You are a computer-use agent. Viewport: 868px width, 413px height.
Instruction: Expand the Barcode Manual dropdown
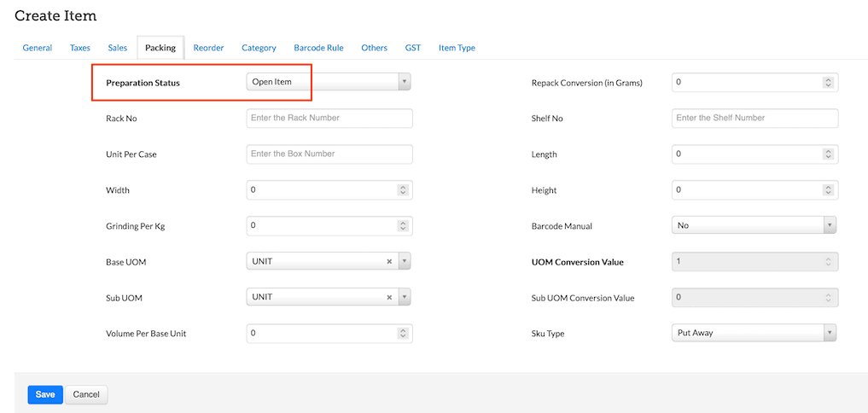pos(754,225)
